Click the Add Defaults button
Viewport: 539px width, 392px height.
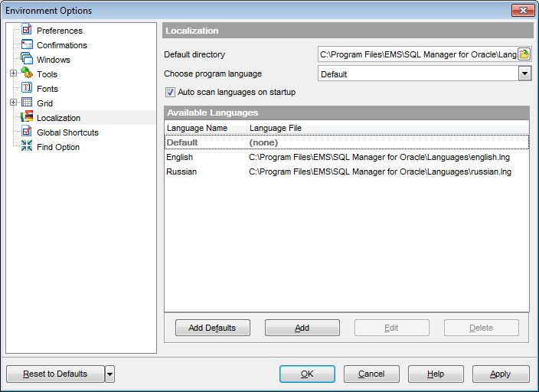click(212, 328)
